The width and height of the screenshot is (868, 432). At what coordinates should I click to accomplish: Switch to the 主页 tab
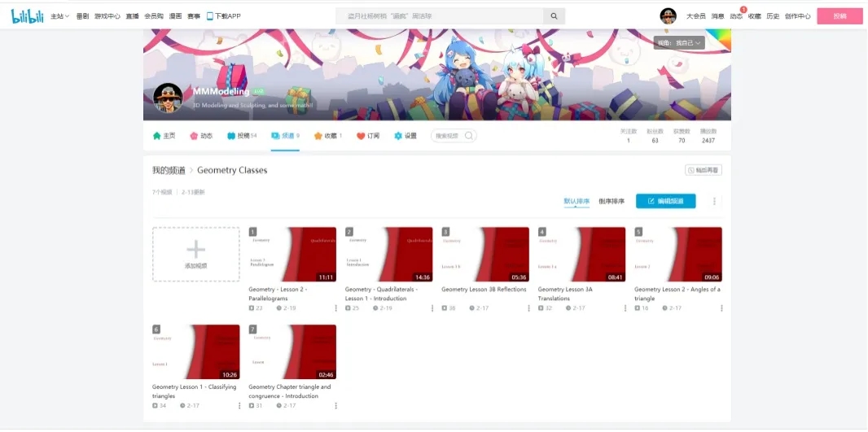pos(164,136)
